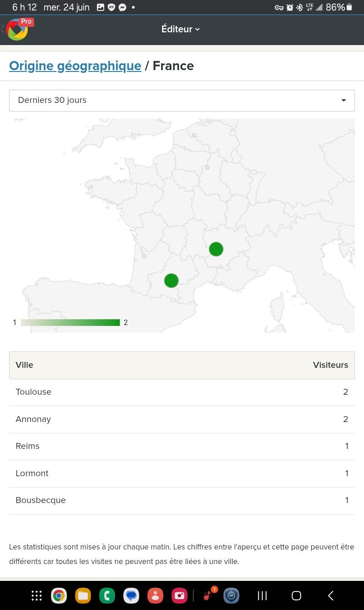Screen dimensions: 364x610
Task: Sort by the Visiteurs column header
Action: point(330,365)
